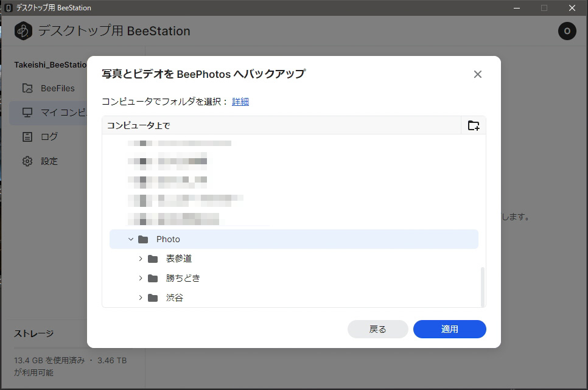Open BeeFiles from the sidebar
588x390 pixels.
[x=58, y=88]
